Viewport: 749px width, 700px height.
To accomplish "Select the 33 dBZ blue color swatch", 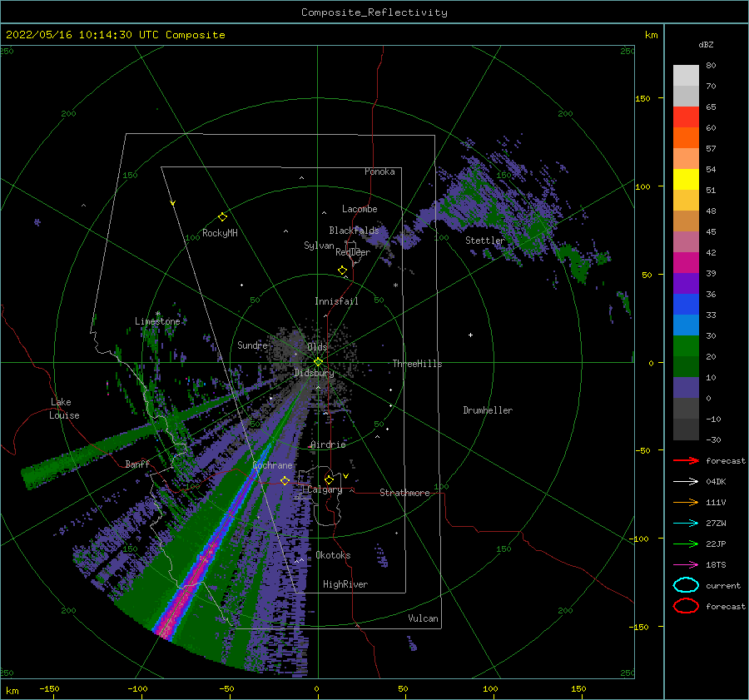I will [686, 325].
